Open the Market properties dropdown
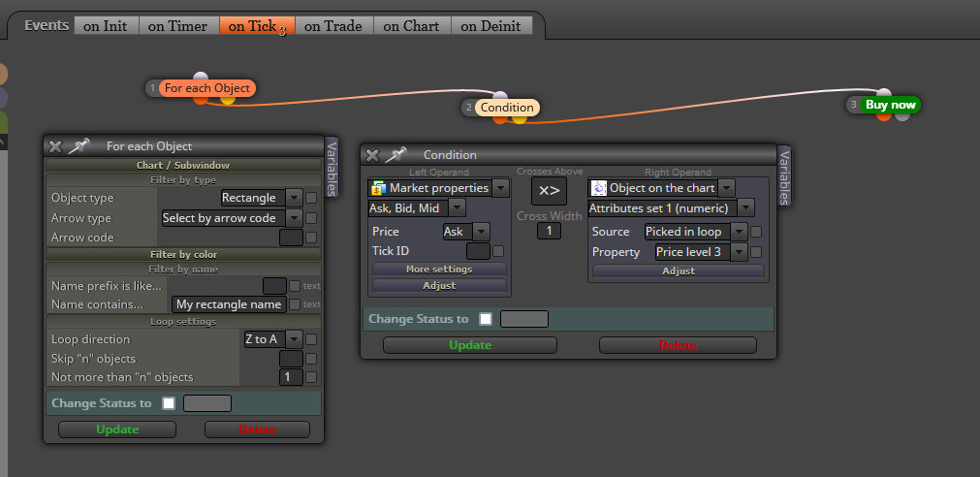The height and width of the screenshot is (477, 980). pyautogui.click(x=439, y=188)
